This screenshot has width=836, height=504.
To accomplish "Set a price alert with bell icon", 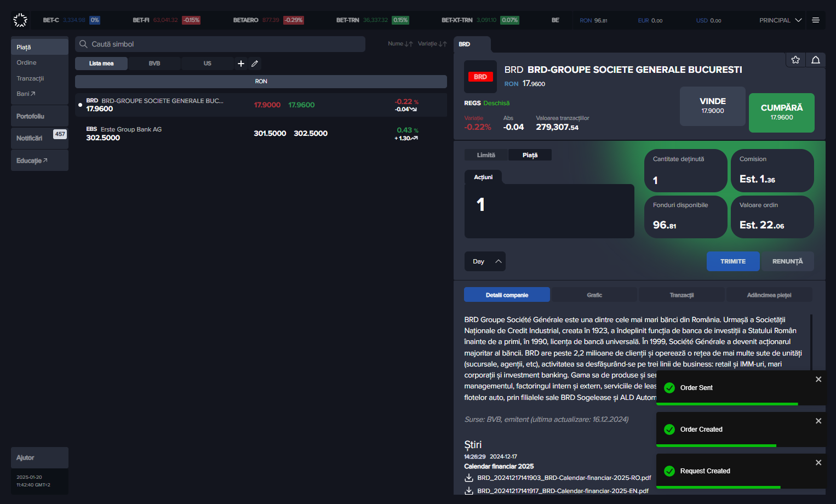I will (816, 60).
